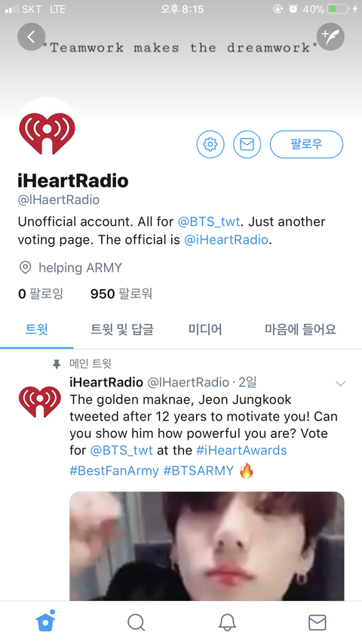View the 950 팔로워 followers list
This screenshot has height=644, width=362.
pyautogui.click(x=121, y=294)
